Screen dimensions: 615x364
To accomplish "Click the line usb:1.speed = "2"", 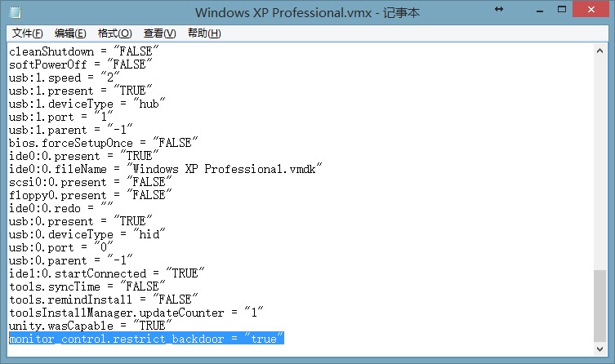I will tap(64, 78).
